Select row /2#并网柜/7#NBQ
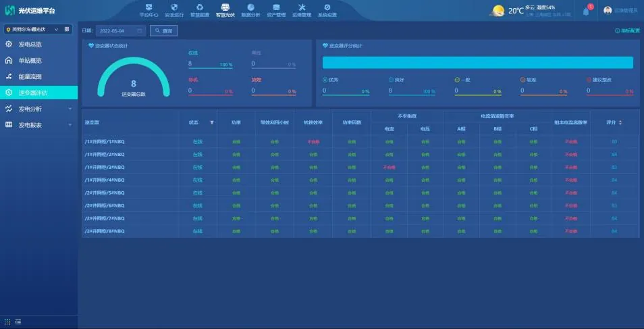 coord(360,218)
